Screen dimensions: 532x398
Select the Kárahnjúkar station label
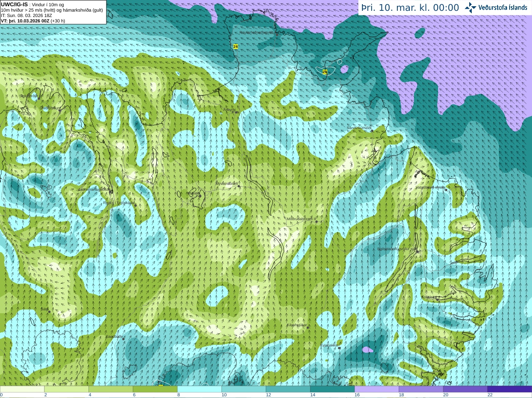(297, 325)
